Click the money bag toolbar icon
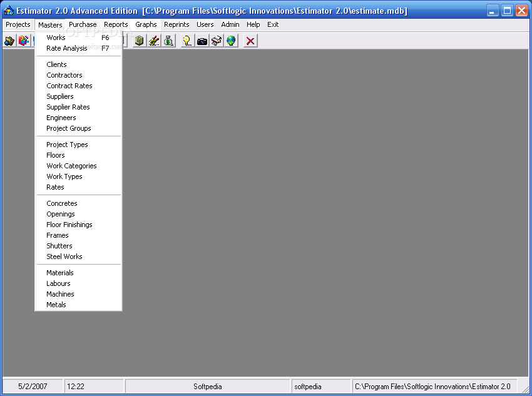The height and width of the screenshot is (396, 532). [168, 41]
